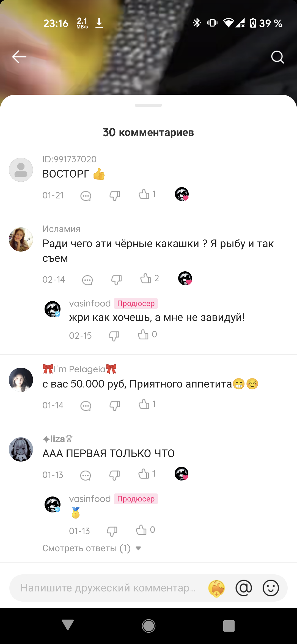The image size is (297, 644).
Task: Focus the Напишите дружеский комментарий field
Action: [x=109, y=588]
